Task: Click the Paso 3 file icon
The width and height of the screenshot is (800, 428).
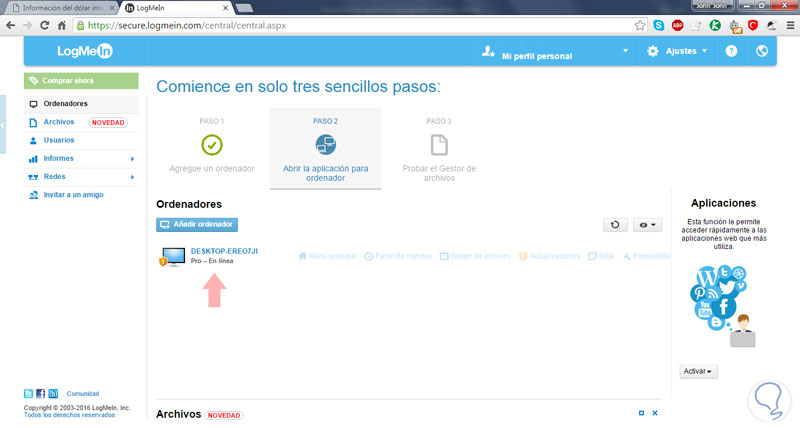Action: tap(439, 145)
